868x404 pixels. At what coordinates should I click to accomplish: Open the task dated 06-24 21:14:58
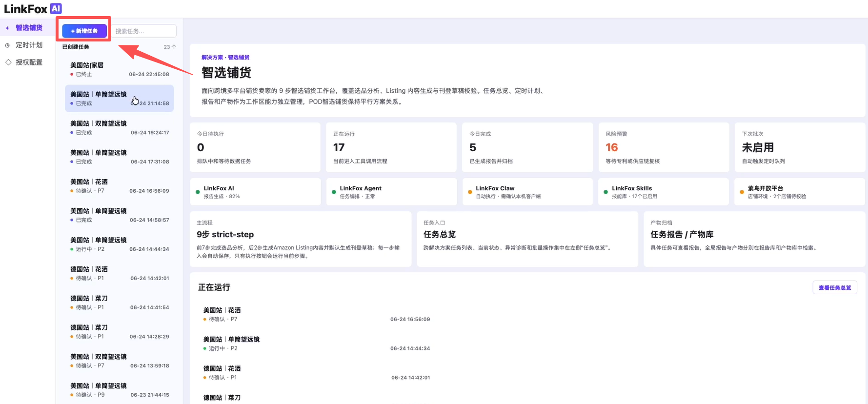(x=120, y=99)
